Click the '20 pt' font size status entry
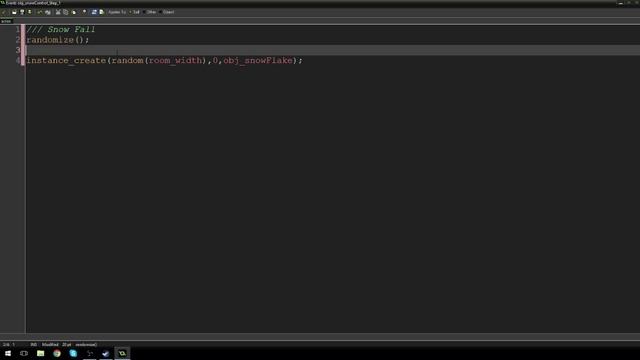Viewport: 640px width, 360px height. click(67, 344)
